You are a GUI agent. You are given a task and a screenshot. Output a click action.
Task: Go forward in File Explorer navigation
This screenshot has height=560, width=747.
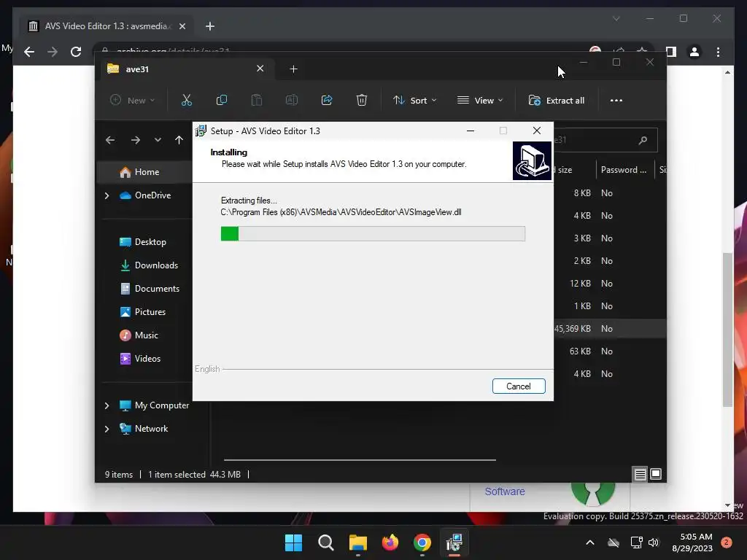135,140
